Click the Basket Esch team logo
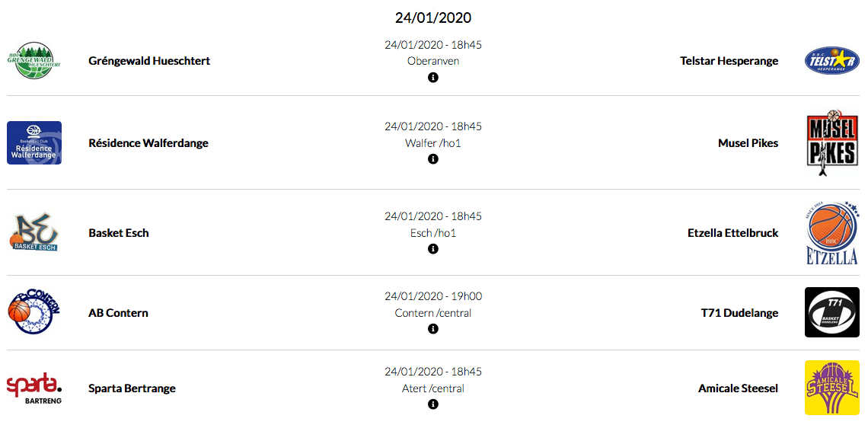The width and height of the screenshot is (868, 425). pyautogui.click(x=34, y=233)
